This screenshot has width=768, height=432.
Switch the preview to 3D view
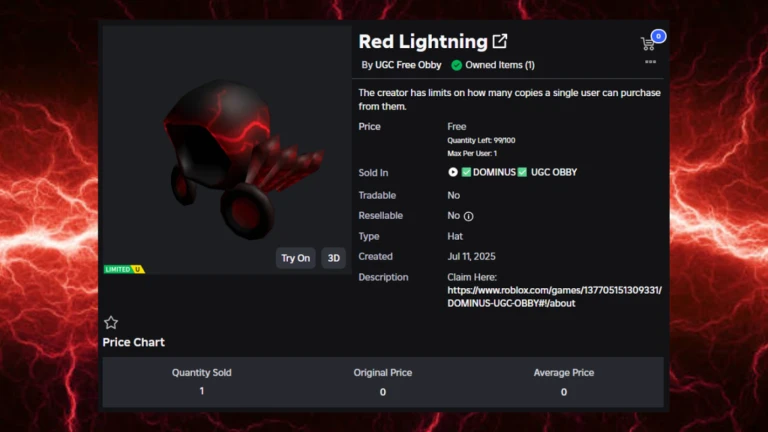[x=334, y=258]
